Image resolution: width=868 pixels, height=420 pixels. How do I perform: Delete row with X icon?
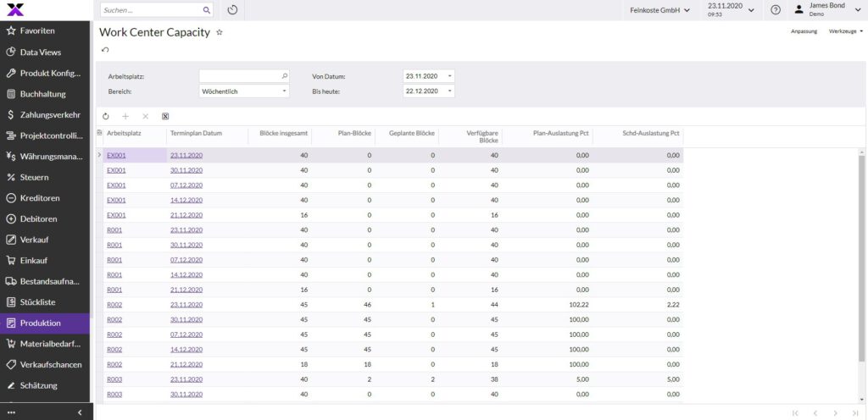[x=146, y=116]
